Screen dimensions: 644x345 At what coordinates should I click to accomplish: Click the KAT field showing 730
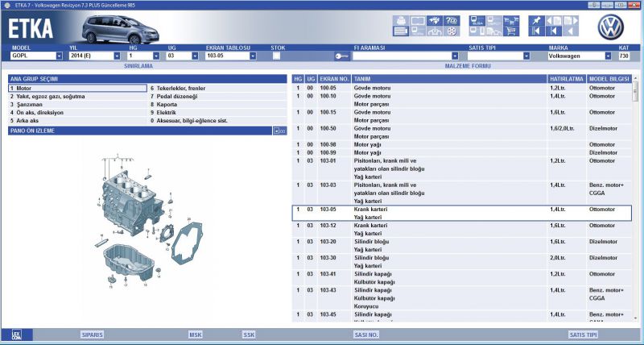[x=623, y=56]
